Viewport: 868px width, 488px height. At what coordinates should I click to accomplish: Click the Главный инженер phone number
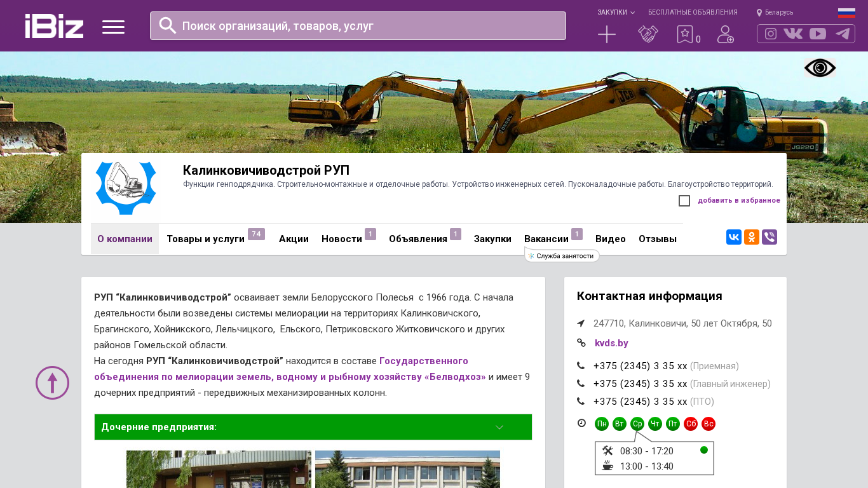pyautogui.click(x=641, y=384)
